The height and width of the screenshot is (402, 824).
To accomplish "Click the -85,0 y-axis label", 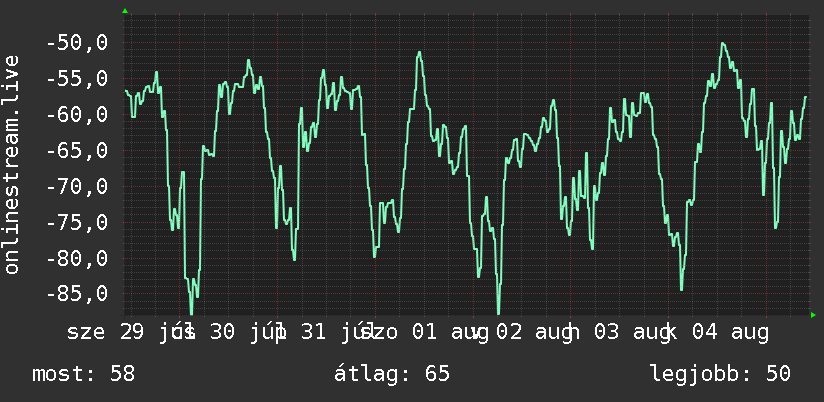I will 77,294.
